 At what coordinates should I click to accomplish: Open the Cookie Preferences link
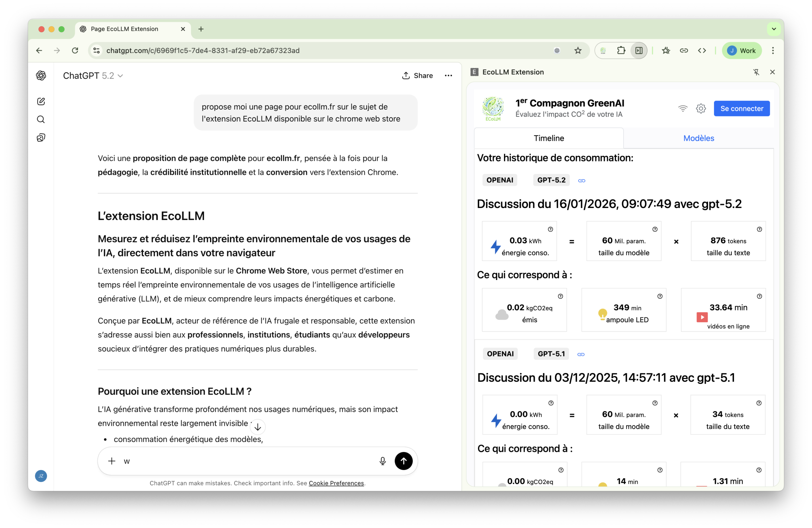point(336,483)
